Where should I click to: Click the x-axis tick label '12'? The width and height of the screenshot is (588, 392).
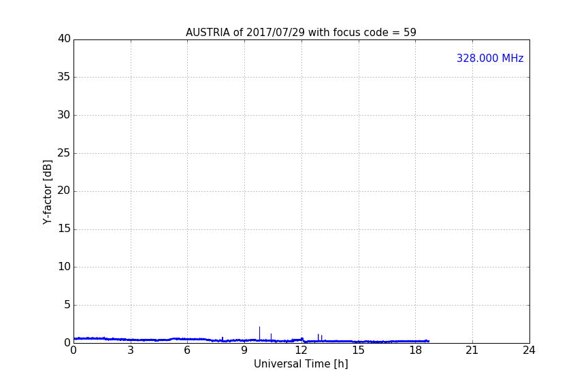(x=301, y=350)
